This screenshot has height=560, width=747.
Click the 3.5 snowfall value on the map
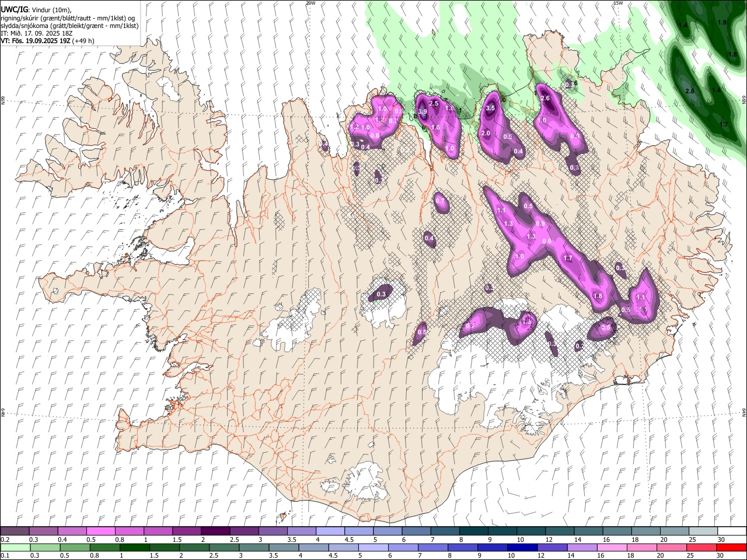[490, 108]
